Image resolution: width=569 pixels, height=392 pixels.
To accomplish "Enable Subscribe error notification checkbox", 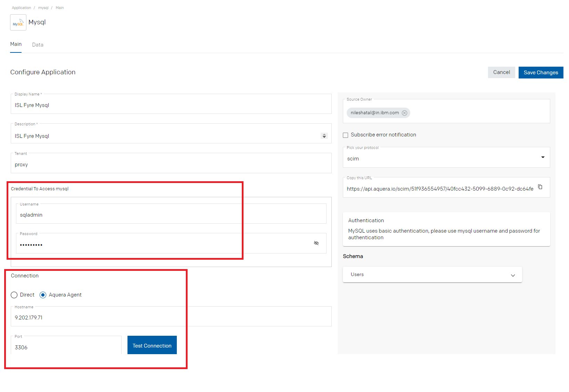I will coord(346,135).
